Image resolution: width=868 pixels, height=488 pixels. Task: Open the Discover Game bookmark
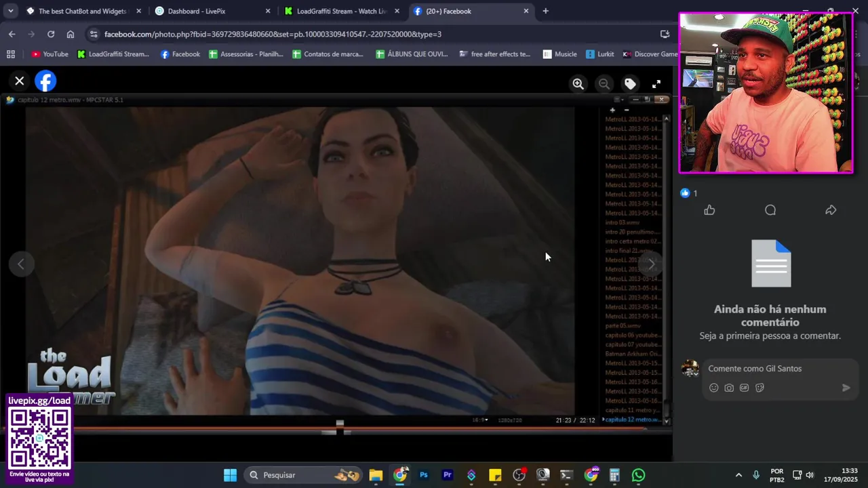(650, 54)
